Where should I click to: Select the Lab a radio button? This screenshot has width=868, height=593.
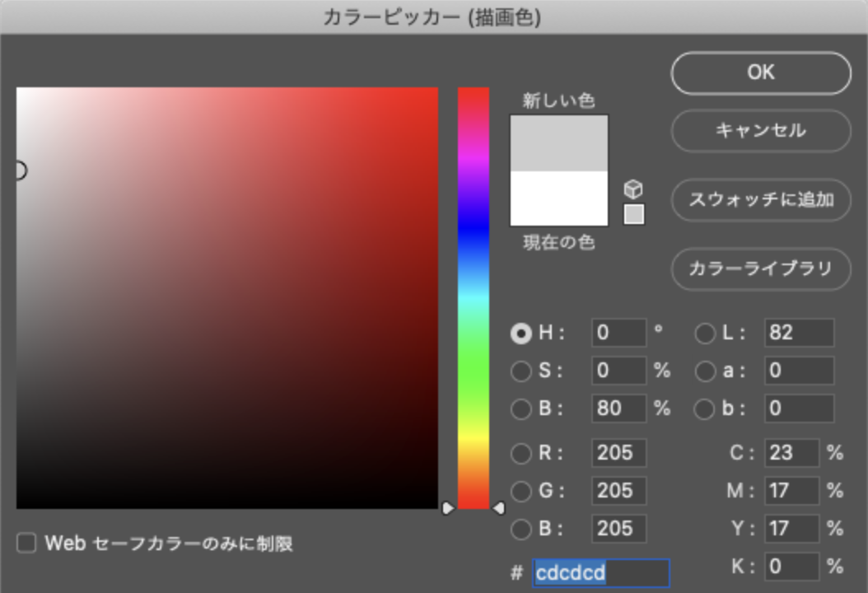pyautogui.click(x=706, y=371)
